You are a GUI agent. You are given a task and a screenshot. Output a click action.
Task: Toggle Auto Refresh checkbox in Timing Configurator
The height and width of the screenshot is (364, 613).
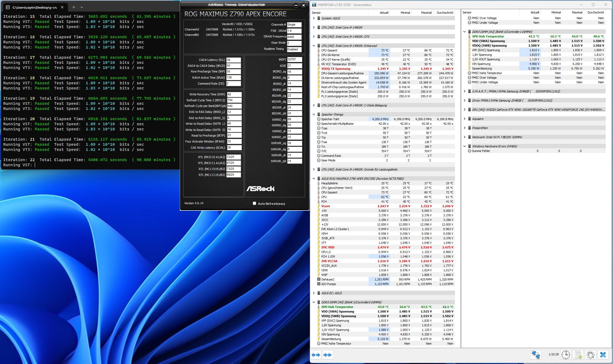click(x=254, y=203)
